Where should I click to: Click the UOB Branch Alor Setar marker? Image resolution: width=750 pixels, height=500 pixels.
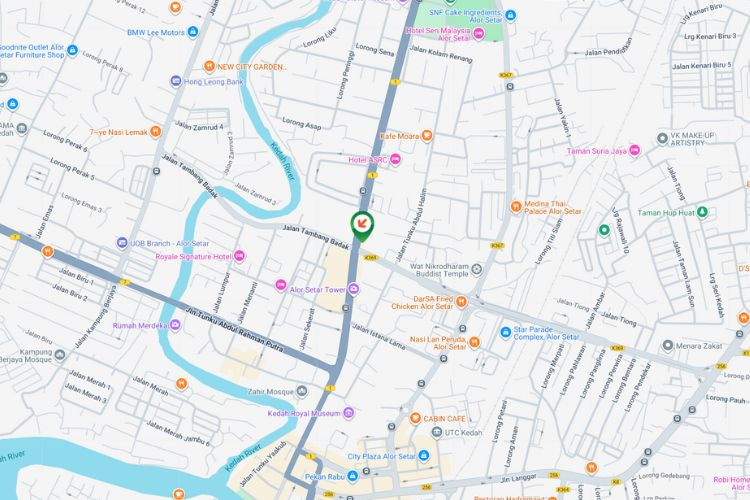click(x=122, y=243)
